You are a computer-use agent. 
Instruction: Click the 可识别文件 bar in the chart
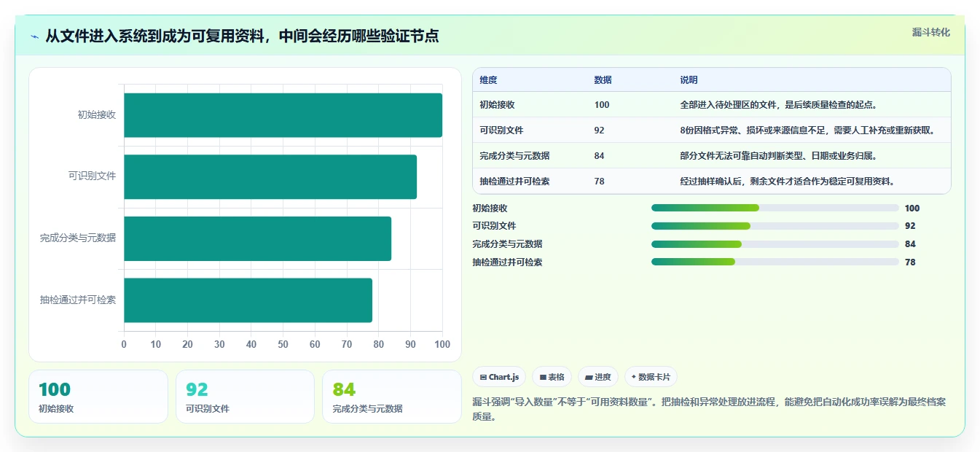(270, 176)
